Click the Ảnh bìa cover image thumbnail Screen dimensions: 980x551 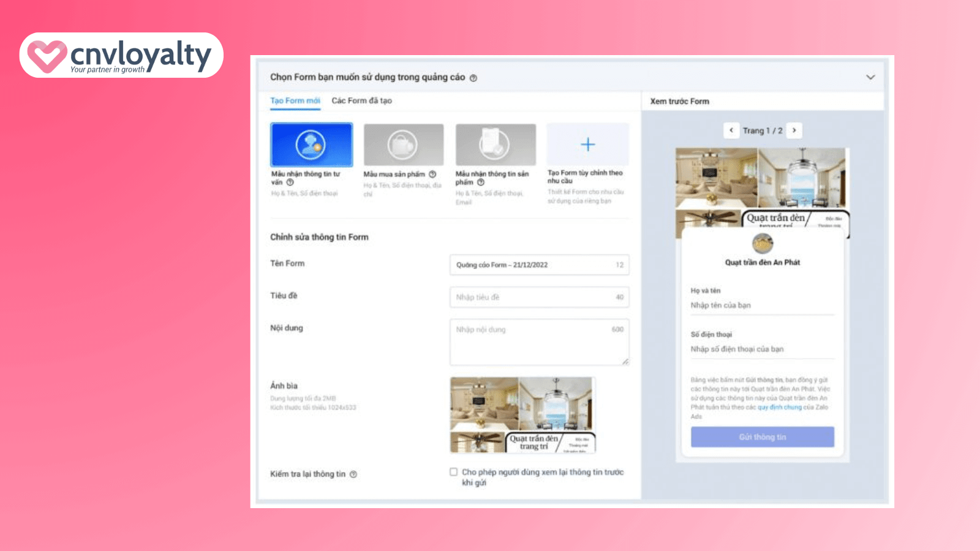click(522, 415)
